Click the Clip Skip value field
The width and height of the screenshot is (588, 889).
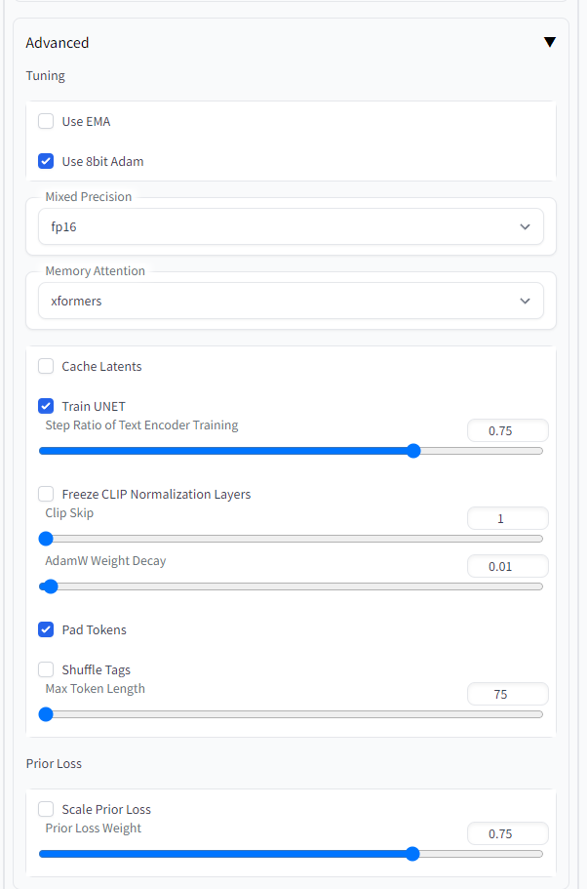[507, 517]
